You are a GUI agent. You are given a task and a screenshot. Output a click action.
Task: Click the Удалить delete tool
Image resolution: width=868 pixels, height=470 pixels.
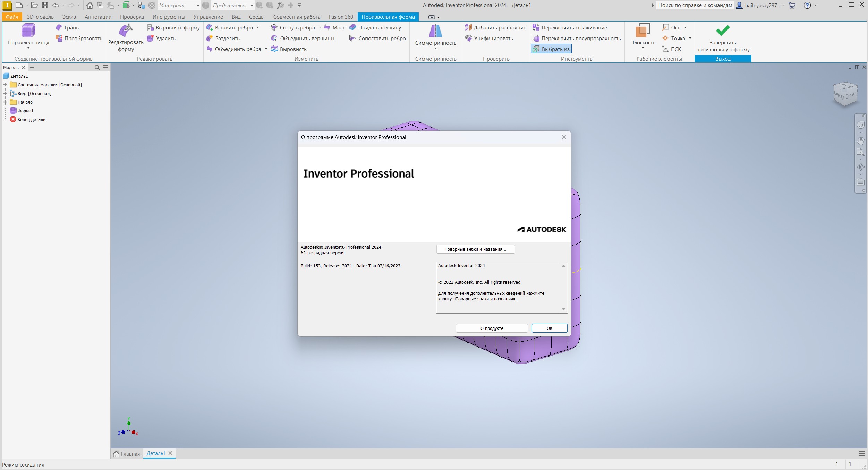tap(161, 38)
